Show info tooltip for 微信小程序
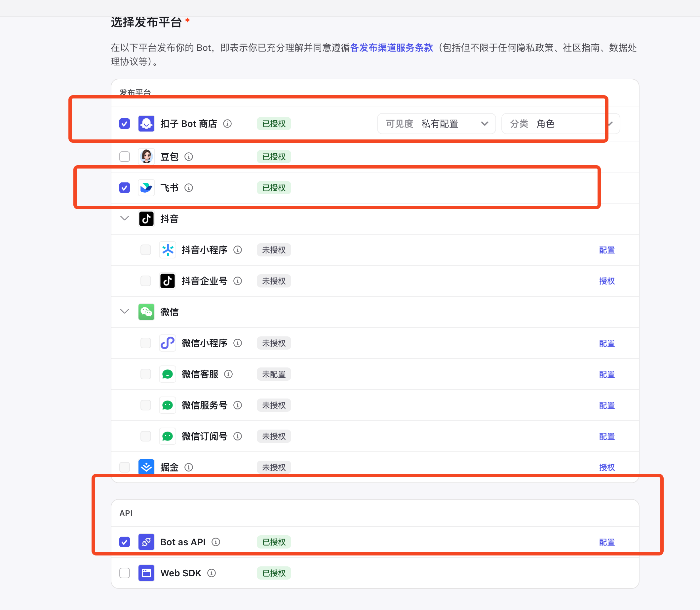 click(238, 343)
